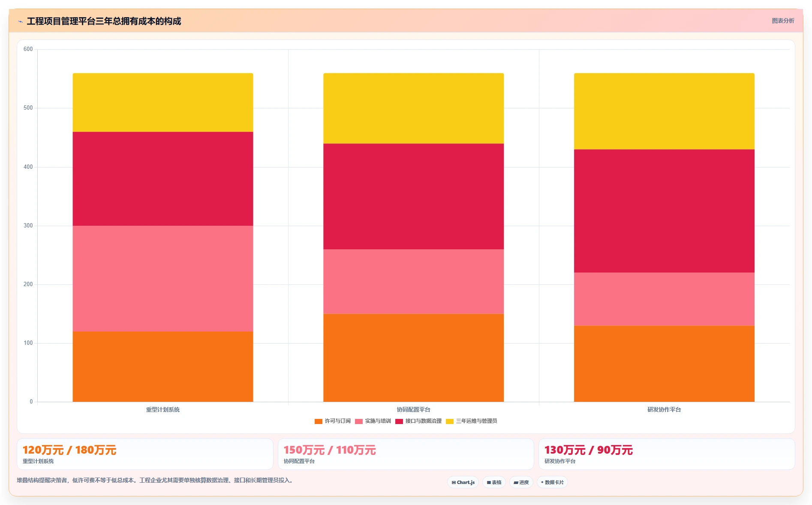Click the yellow 三年运维与管理员 legend swatch

click(x=449, y=421)
